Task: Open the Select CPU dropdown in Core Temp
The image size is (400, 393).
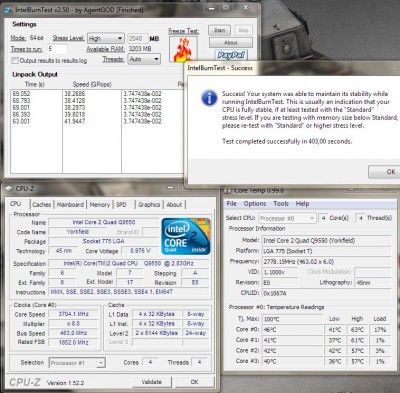Action: tap(287, 218)
